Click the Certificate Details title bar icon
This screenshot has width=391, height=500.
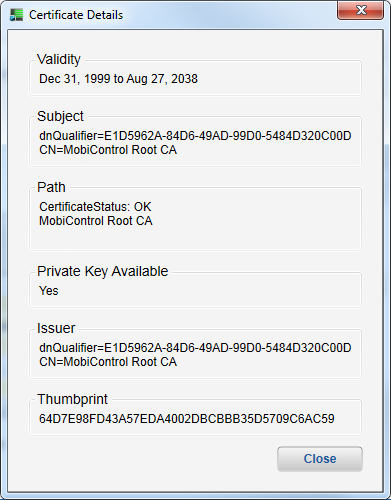(16, 15)
